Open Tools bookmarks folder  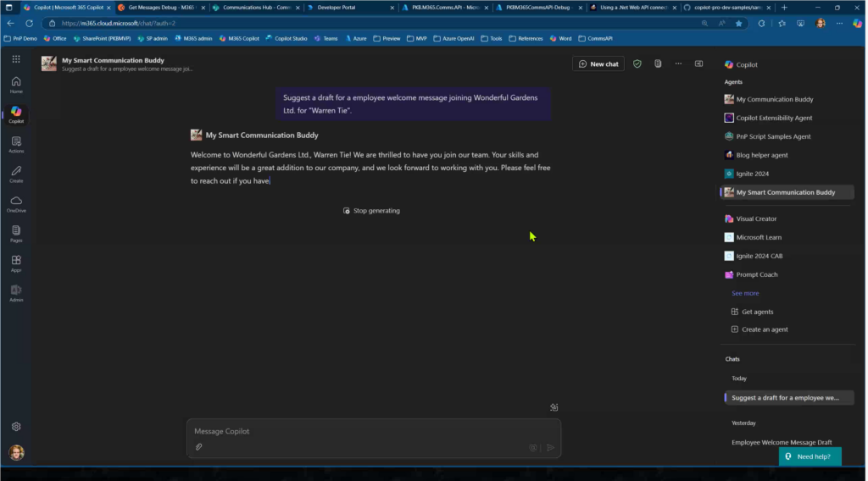[492, 39]
